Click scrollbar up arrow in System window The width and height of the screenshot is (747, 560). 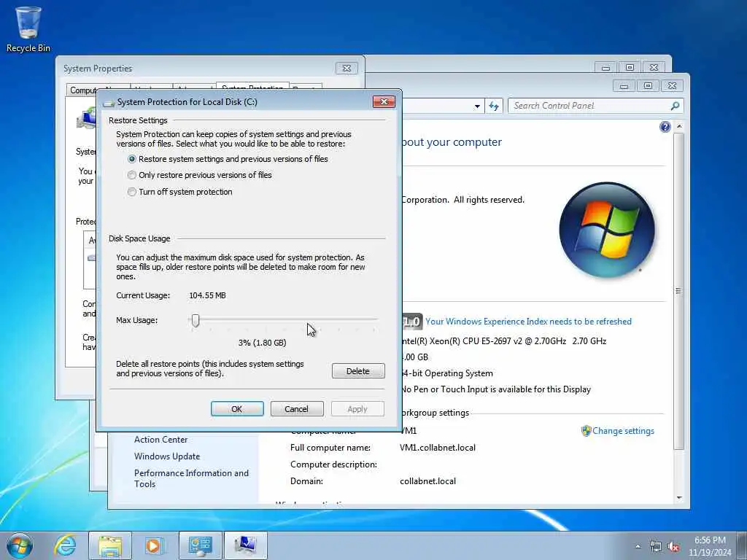(x=679, y=127)
